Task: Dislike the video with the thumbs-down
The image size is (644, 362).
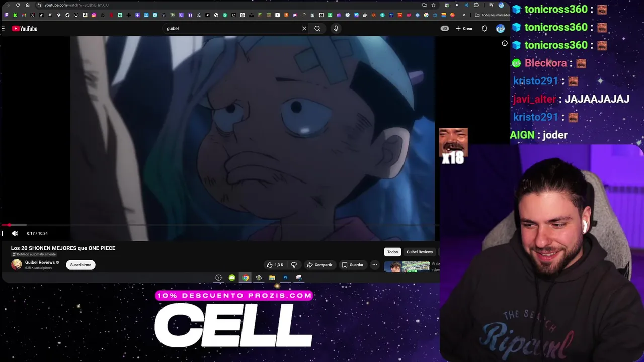Action: 294,265
